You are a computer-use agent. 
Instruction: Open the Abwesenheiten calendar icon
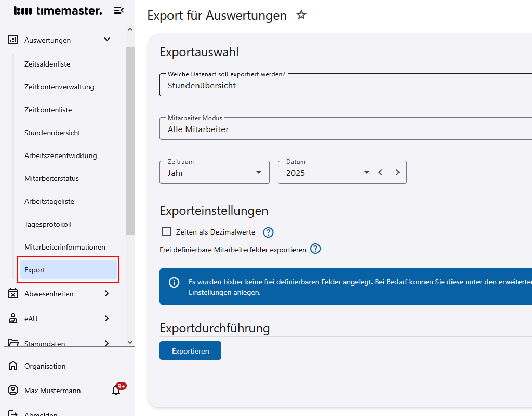pos(12,293)
